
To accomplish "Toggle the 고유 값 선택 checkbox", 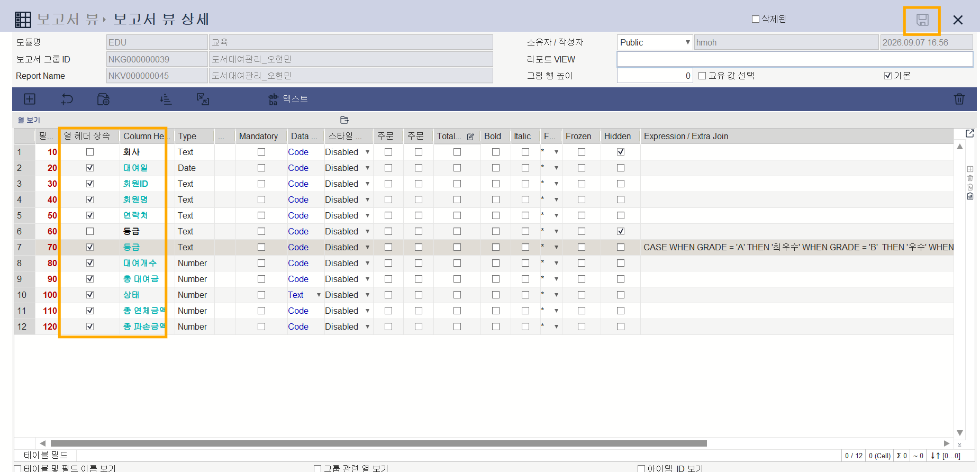I will pos(702,76).
